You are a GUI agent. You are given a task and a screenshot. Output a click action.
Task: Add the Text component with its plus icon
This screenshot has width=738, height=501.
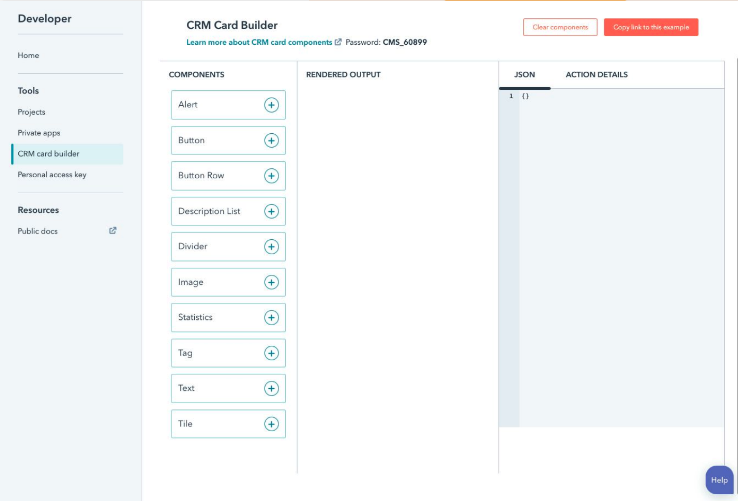click(271, 388)
